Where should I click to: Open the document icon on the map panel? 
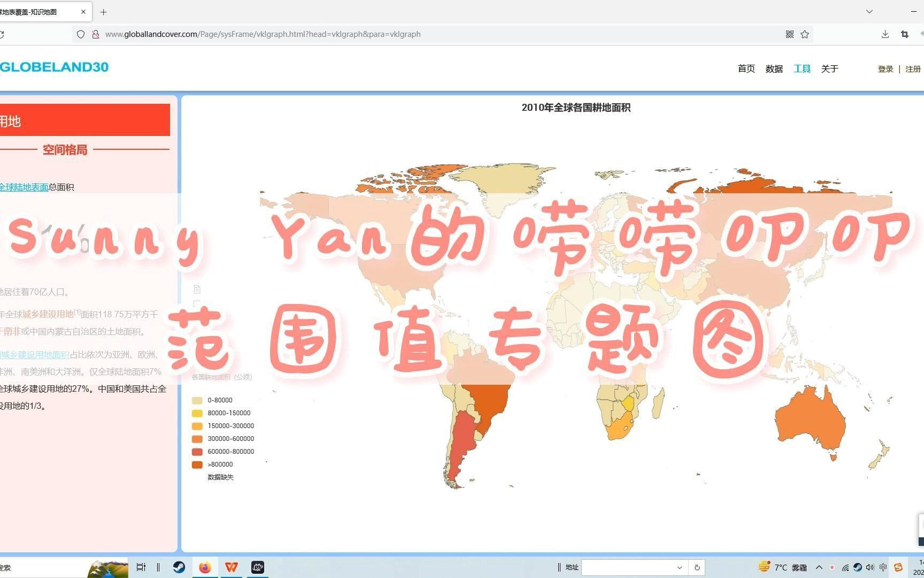197,290
